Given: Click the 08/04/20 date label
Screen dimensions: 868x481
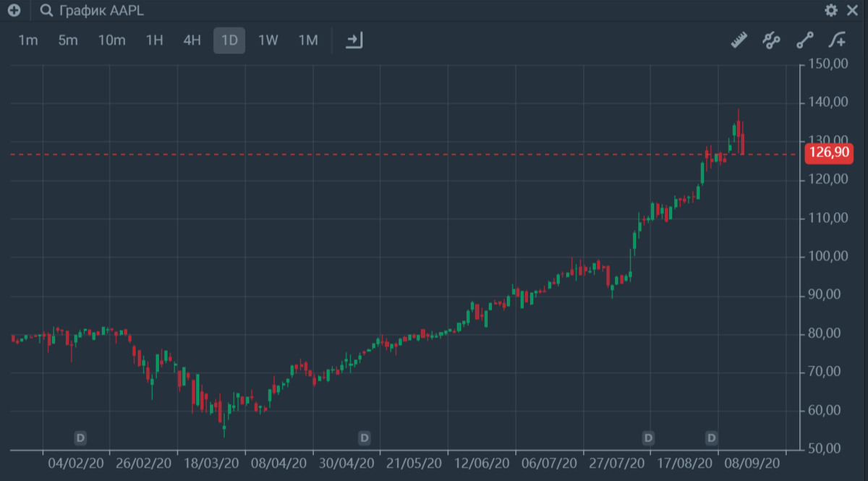Looking at the screenshot, I should click(x=279, y=462).
